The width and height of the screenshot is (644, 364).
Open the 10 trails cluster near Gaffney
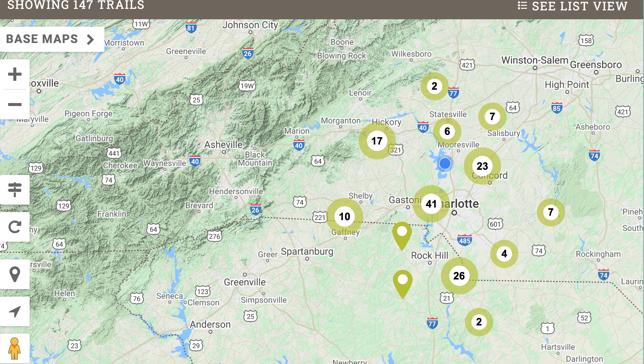pyautogui.click(x=345, y=216)
